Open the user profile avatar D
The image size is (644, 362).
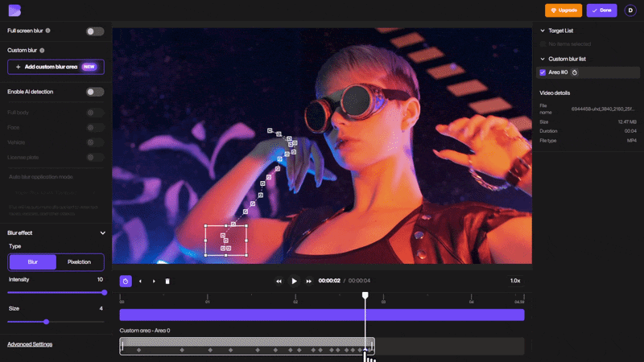click(630, 10)
